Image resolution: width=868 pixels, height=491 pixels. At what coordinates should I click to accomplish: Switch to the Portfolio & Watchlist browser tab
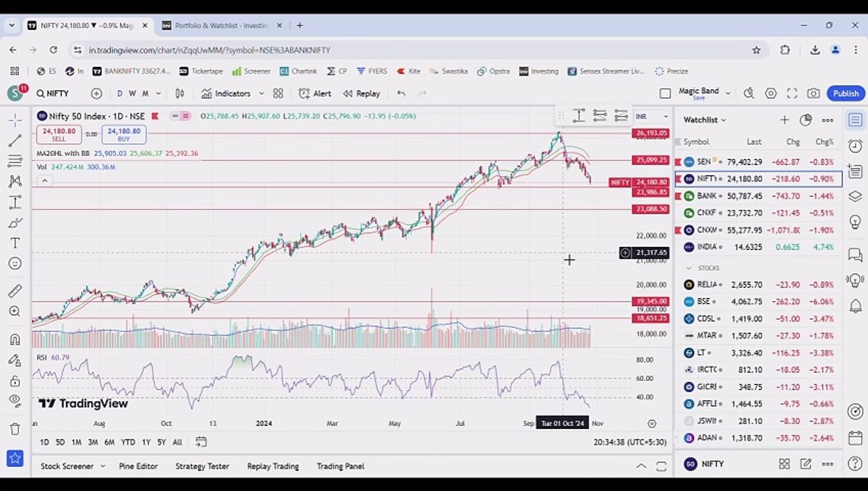[221, 25]
